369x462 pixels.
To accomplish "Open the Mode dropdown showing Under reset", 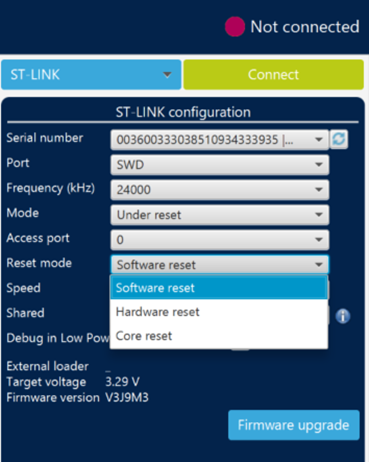I will click(x=220, y=215).
